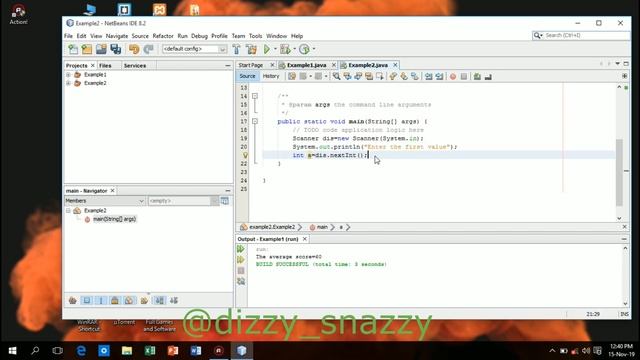
Task: Click the Stop icon in Output panel
Action: click(x=241, y=270)
